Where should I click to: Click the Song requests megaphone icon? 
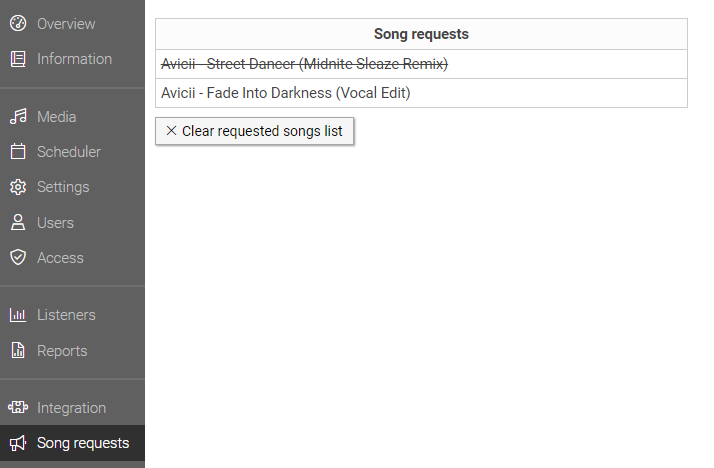tap(18, 443)
